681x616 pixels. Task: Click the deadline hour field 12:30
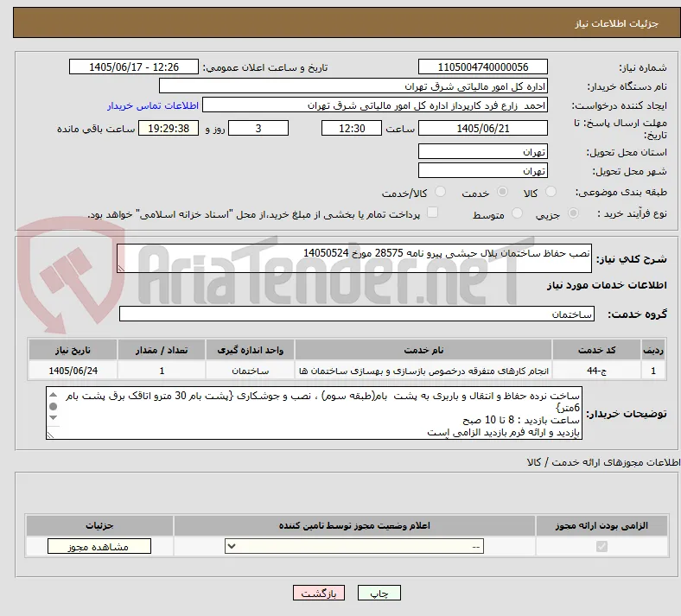tap(352, 128)
